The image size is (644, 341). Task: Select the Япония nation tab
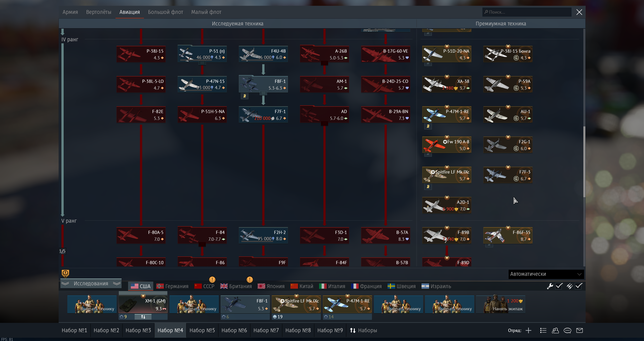(x=271, y=286)
